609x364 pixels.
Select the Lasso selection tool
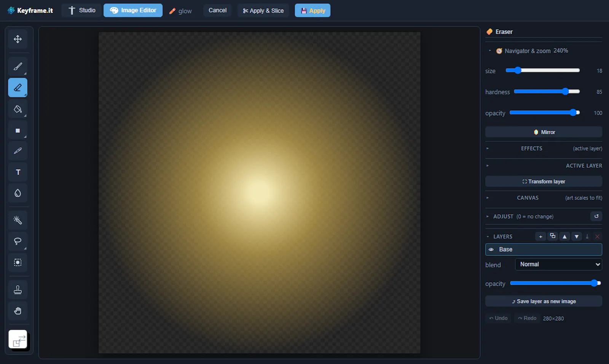18,241
